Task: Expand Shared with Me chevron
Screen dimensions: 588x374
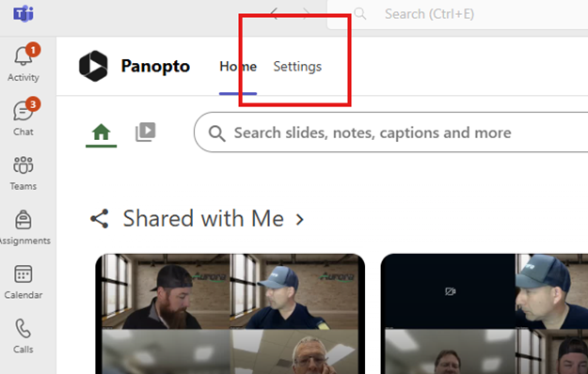Action: click(299, 219)
